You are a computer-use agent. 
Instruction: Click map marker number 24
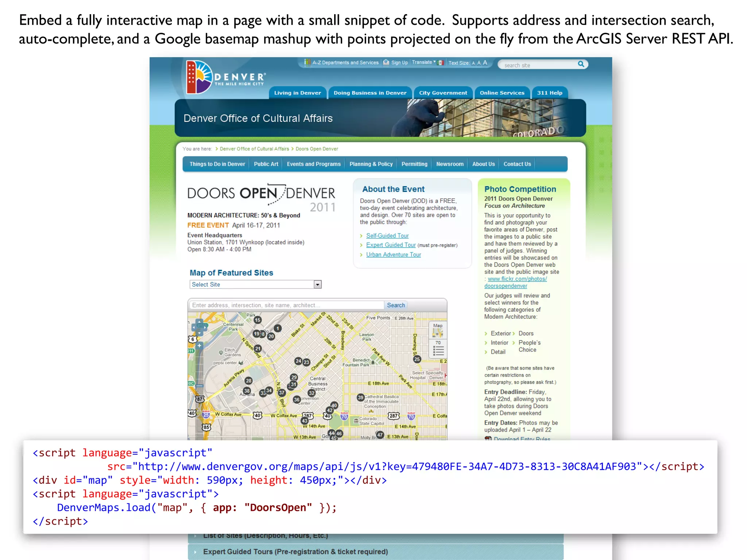click(x=298, y=361)
